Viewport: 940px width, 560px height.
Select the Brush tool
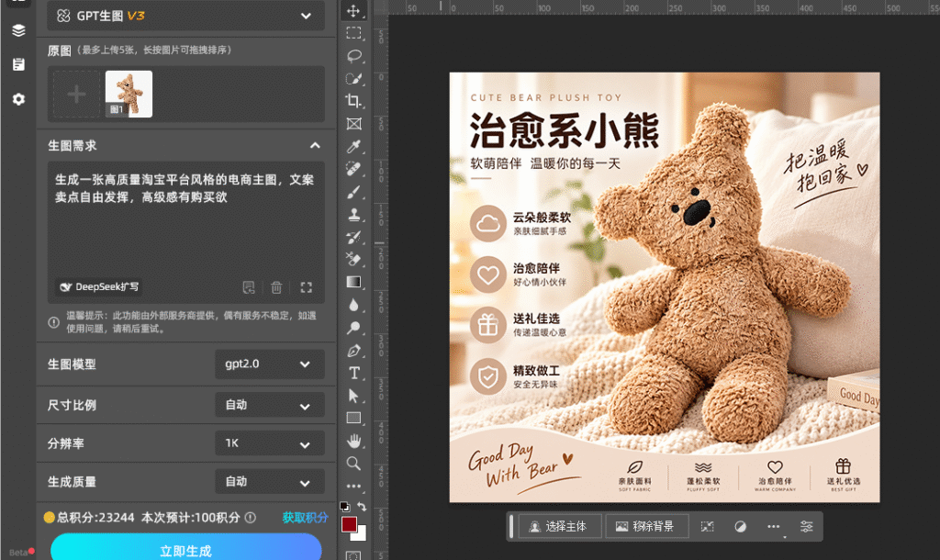353,192
